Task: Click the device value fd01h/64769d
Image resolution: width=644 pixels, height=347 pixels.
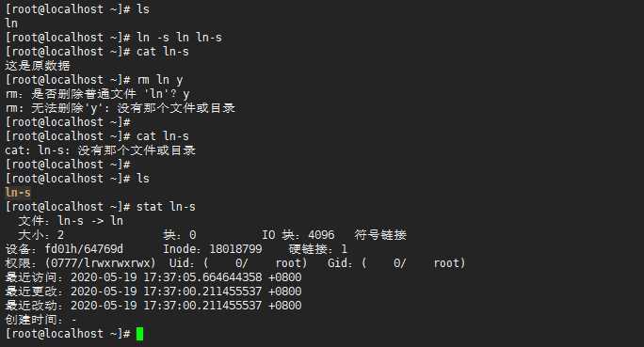Action: 84,249
